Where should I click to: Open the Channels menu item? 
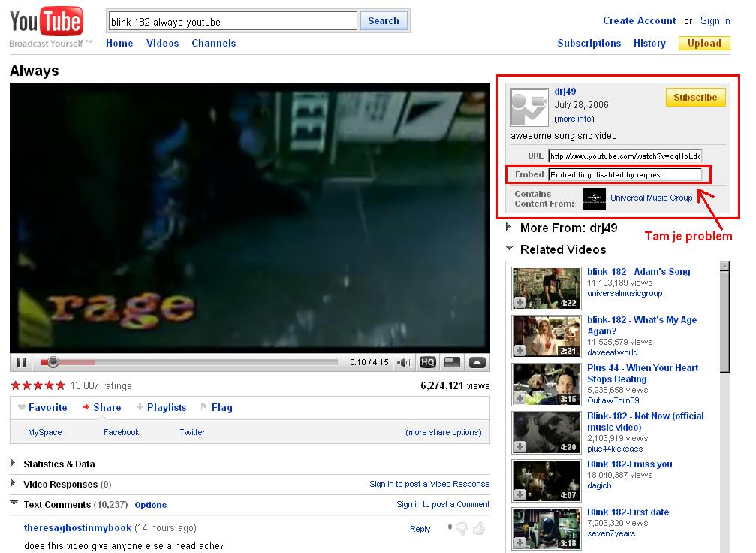pos(213,43)
